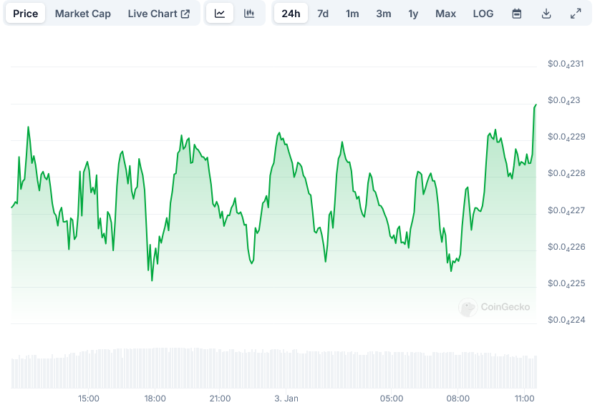Click the volume bars above 18:00
615x410 pixels.
coord(155,368)
